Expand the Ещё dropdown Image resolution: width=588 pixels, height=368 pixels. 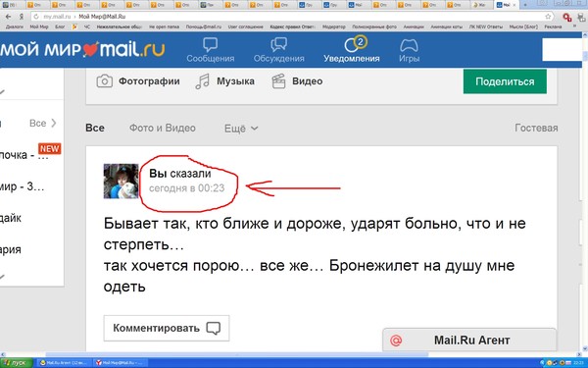point(241,128)
